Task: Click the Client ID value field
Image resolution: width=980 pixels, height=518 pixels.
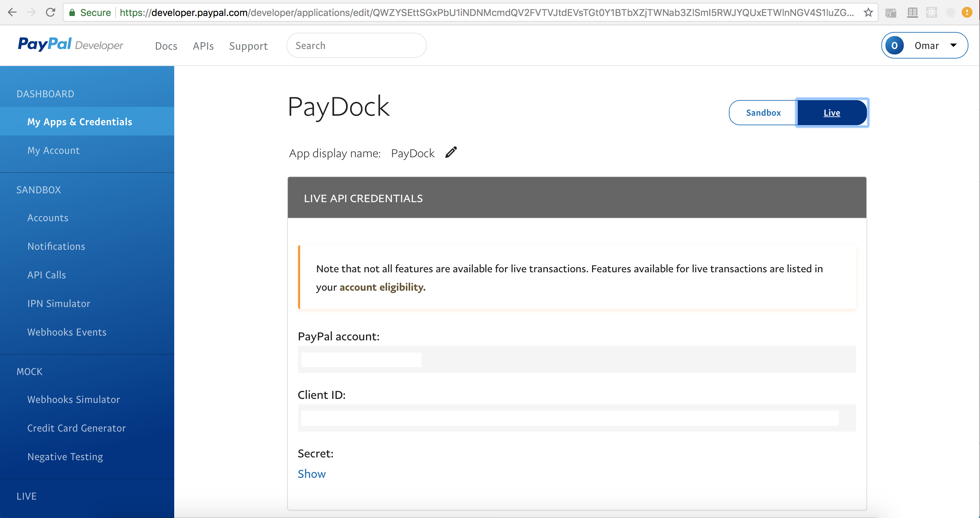Action: click(x=577, y=418)
